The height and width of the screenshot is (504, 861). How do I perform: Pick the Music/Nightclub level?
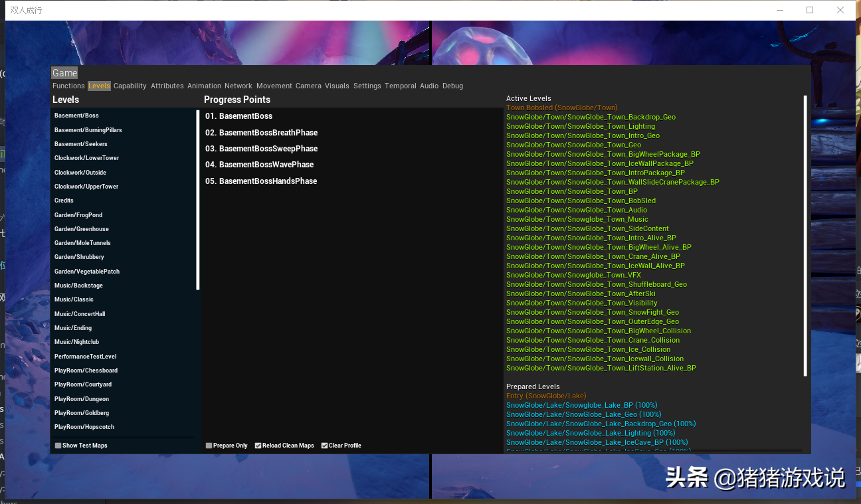(x=76, y=342)
